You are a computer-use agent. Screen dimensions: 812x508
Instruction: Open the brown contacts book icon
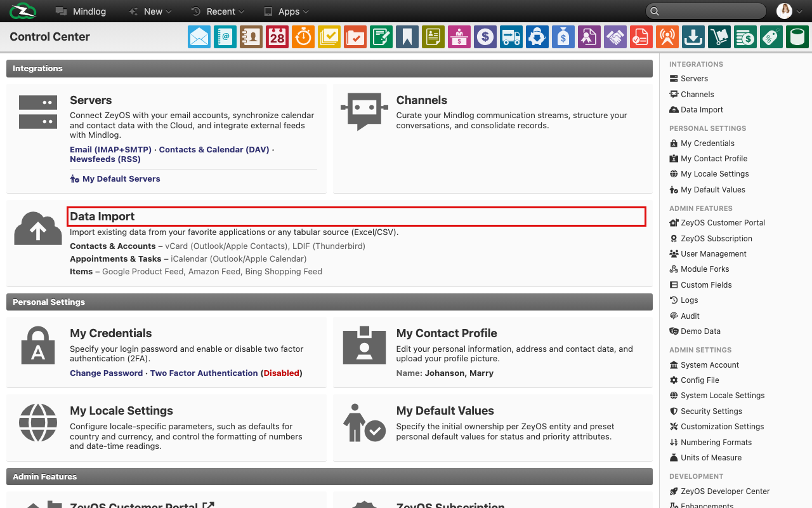coord(251,37)
